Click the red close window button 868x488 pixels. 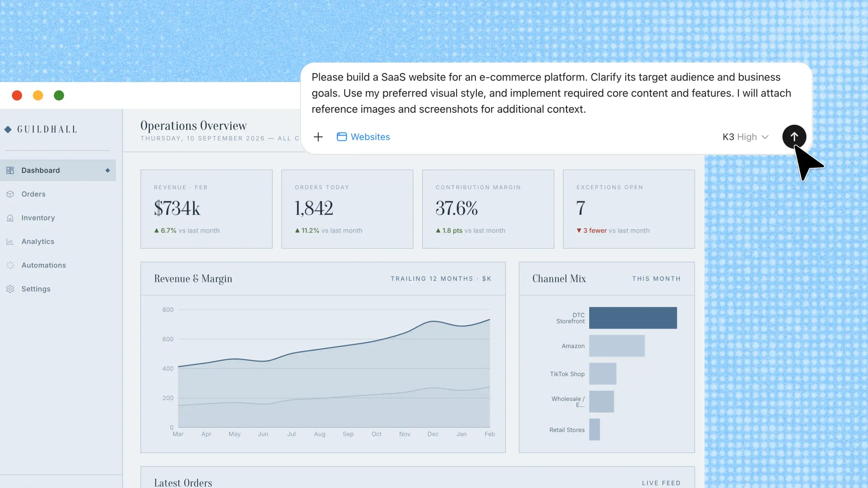tap(17, 95)
